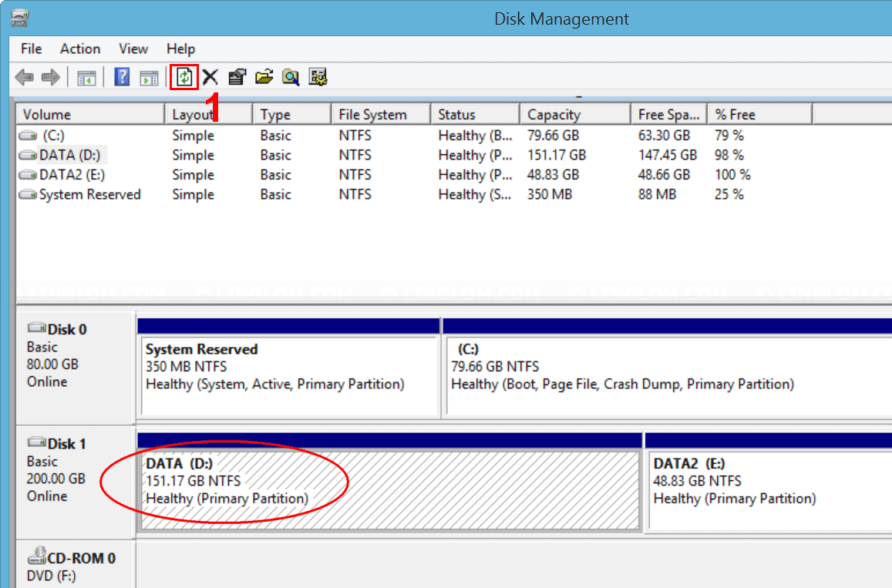Screen dimensions: 892x588
Task: Click the Delete (X) toolbar icon
Action: click(x=210, y=77)
